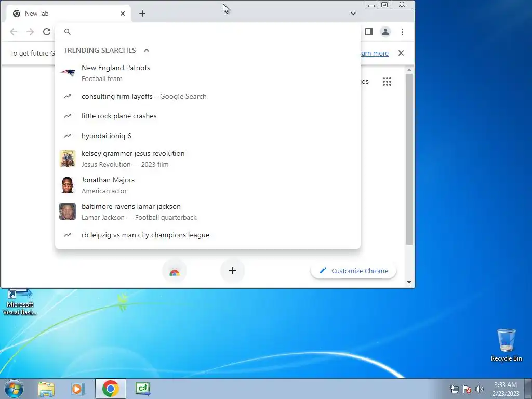Open the Chrome profile avatar button

click(385, 32)
